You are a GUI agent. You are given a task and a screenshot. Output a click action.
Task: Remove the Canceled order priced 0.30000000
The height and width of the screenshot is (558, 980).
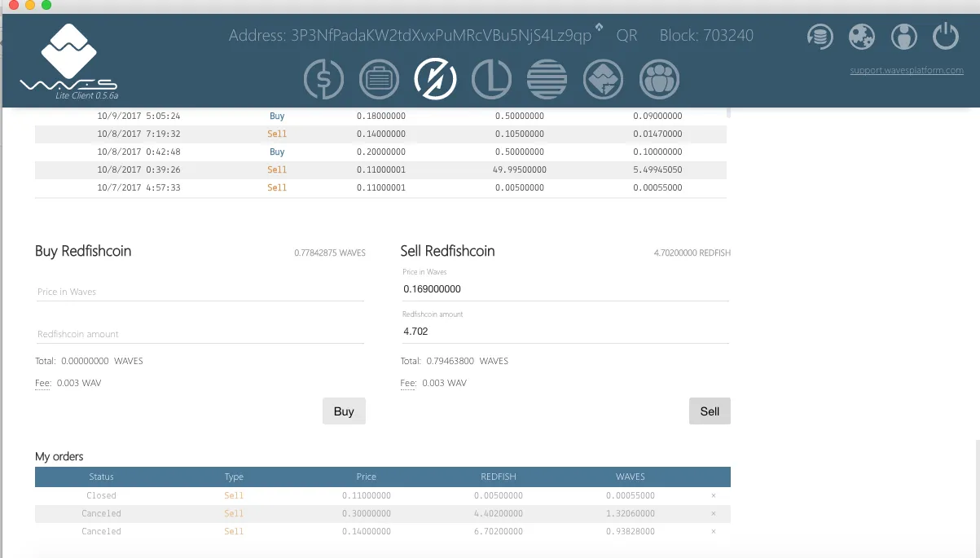tap(714, 513)
